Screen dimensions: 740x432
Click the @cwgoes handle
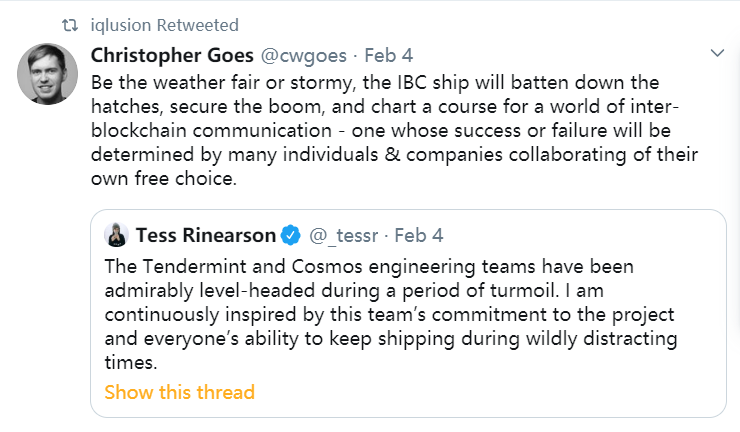coord(306,53)
